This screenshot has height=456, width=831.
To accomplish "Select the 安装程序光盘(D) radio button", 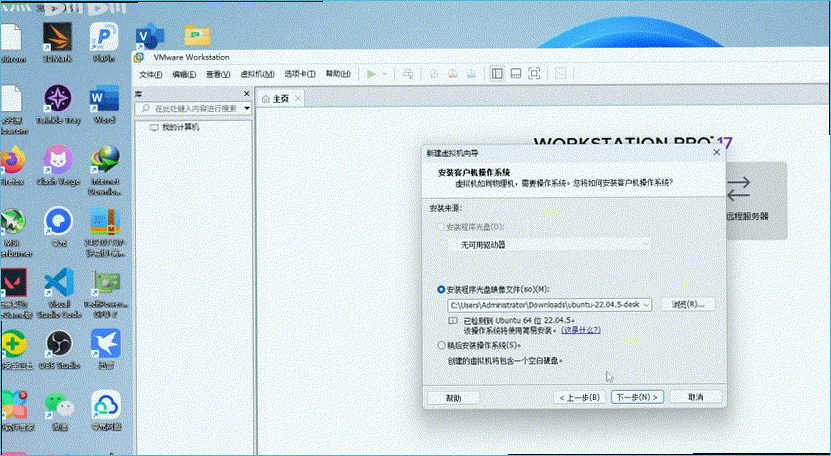I will pyautogui.click(x=440, y=227).
